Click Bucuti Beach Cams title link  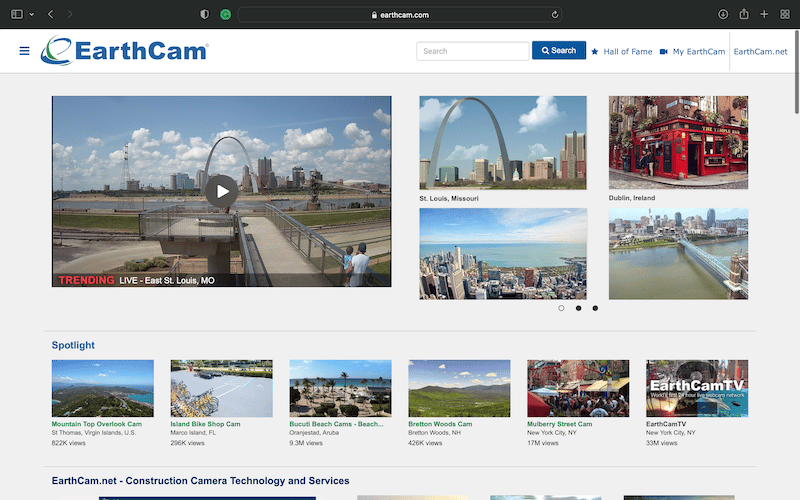coord(336,424)
